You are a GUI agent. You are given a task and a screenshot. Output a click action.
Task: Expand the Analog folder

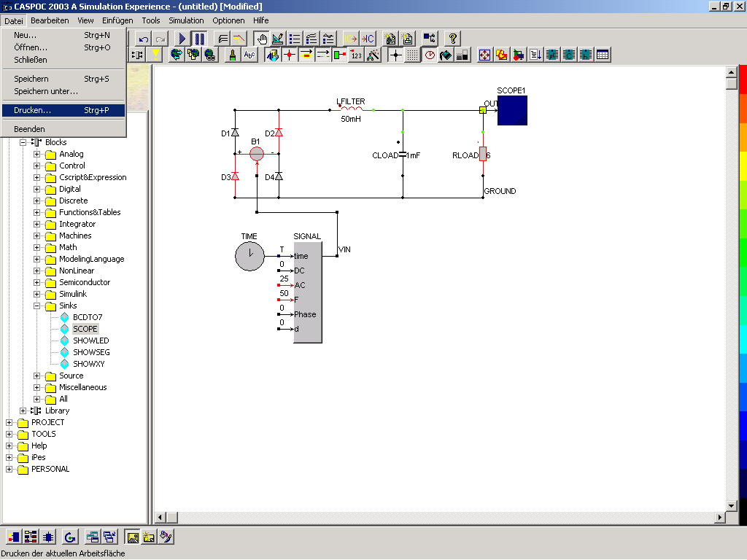[36, 155]
